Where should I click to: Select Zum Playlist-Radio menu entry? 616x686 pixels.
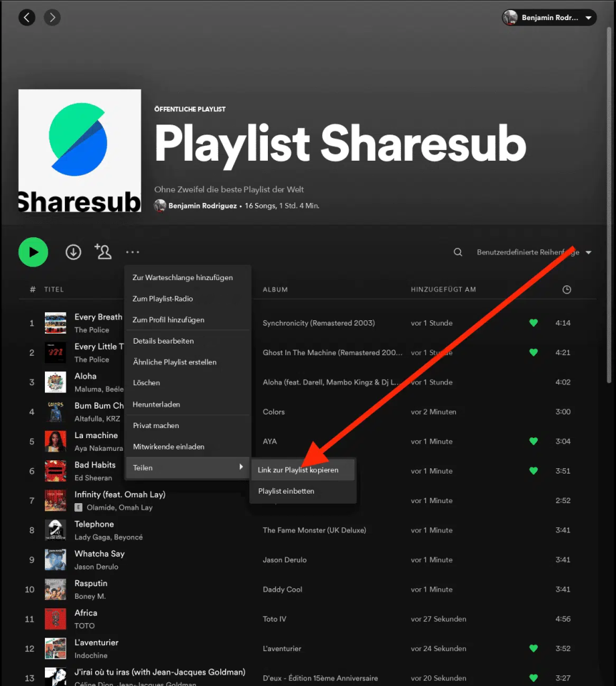pos(187,298)
